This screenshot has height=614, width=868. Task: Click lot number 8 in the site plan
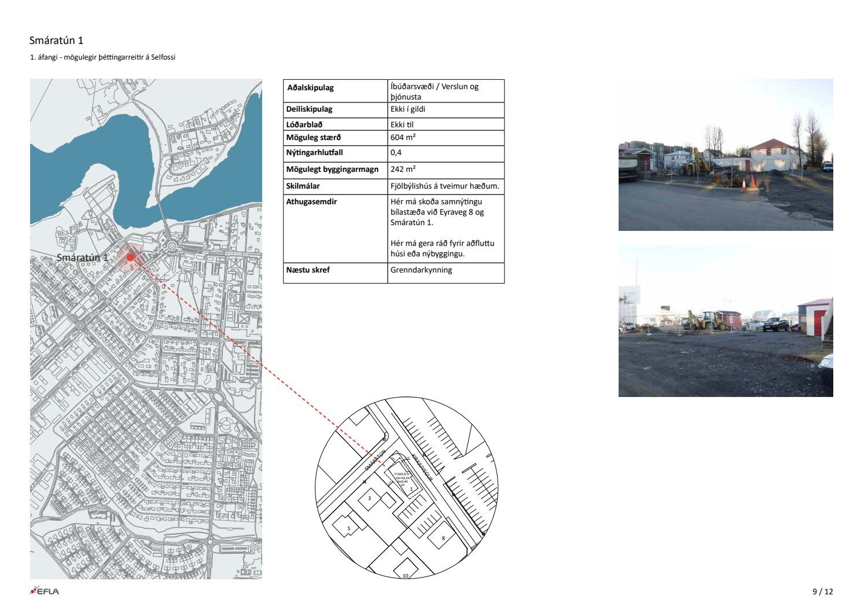coord(443,538)
